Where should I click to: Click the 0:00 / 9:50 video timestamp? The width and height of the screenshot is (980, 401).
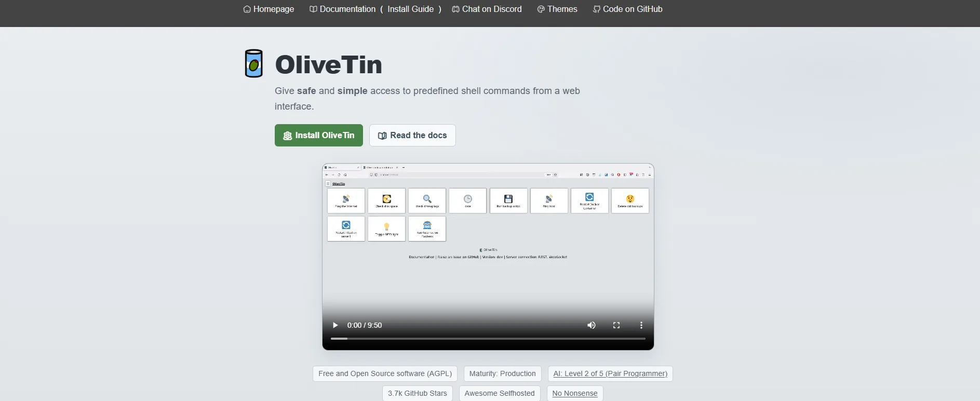click(365, 325)
